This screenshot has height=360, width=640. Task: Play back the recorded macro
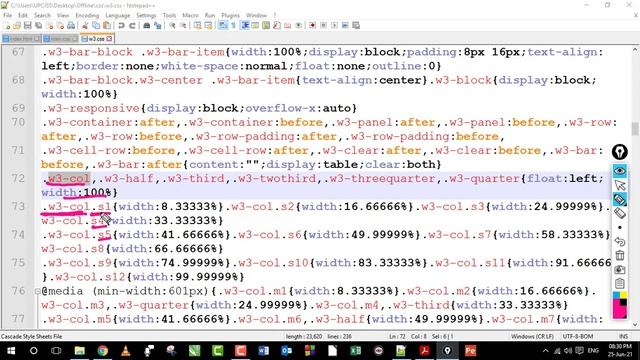tap(334, 25)
